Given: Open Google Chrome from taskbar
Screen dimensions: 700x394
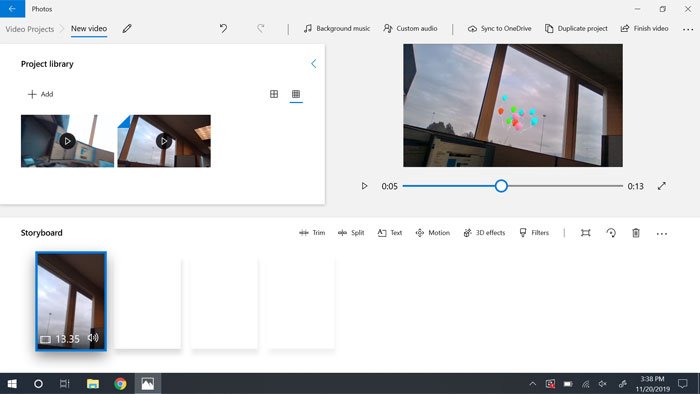Looking at the screenshot, I should click(x=120, y=384).
